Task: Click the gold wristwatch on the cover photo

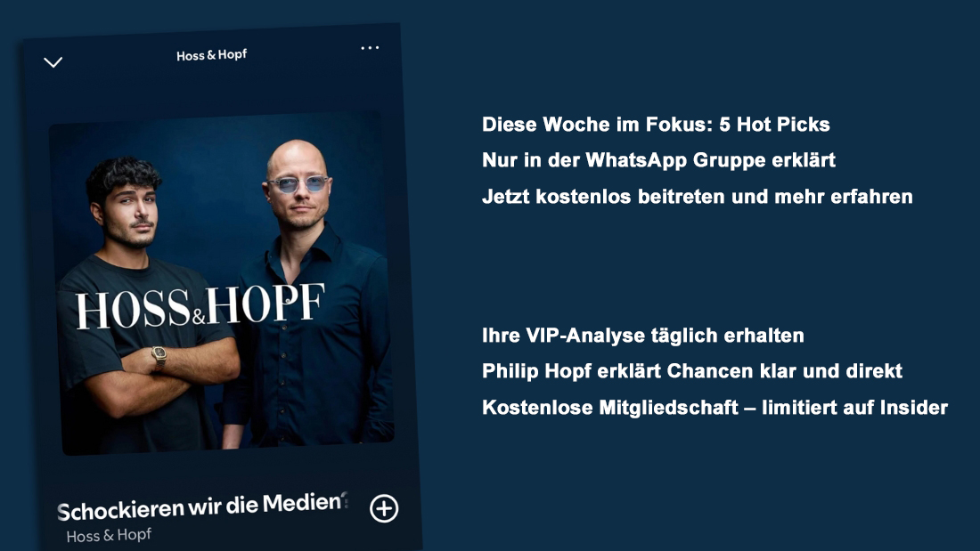Action: [x=159, y=357]
